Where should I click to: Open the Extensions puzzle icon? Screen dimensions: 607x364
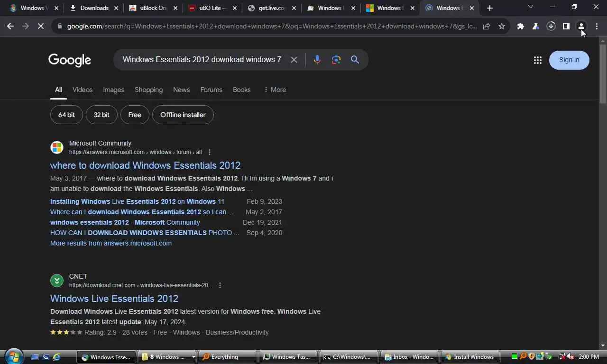(521, 27)
